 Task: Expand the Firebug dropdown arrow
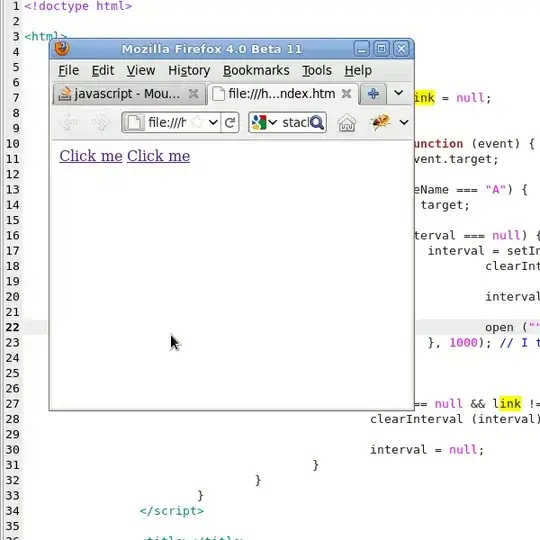[404, 122]
